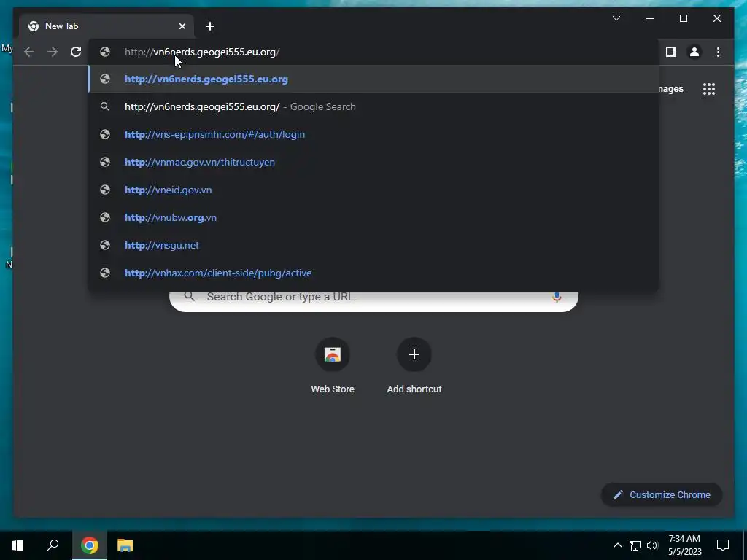Screen dimensions: 747x560
Task: Close the New Tab tab
Action: 182,26
